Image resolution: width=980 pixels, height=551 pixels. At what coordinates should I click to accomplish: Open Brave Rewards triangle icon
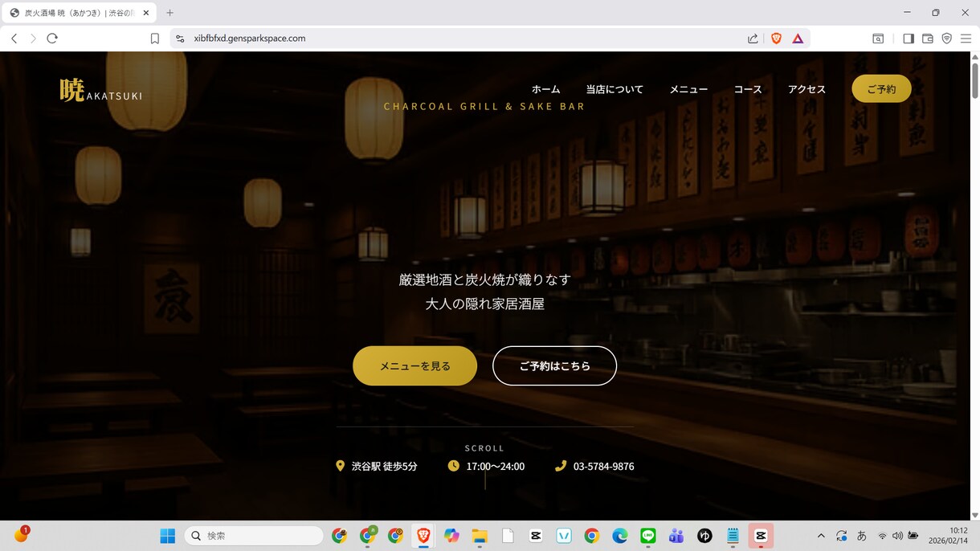point(798,39)
